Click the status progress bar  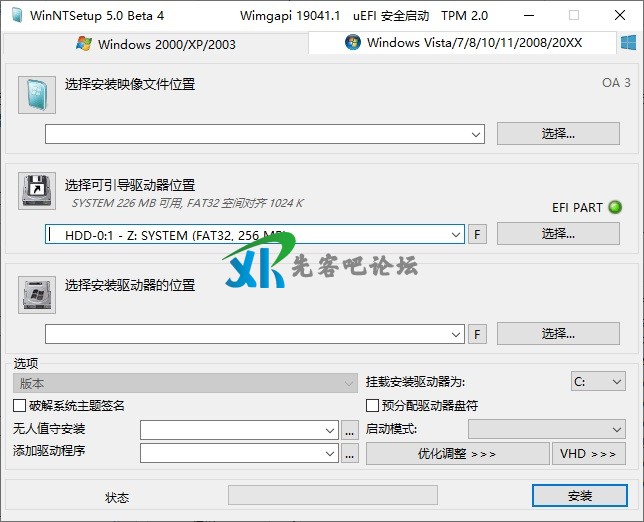[x=332, y=496]
